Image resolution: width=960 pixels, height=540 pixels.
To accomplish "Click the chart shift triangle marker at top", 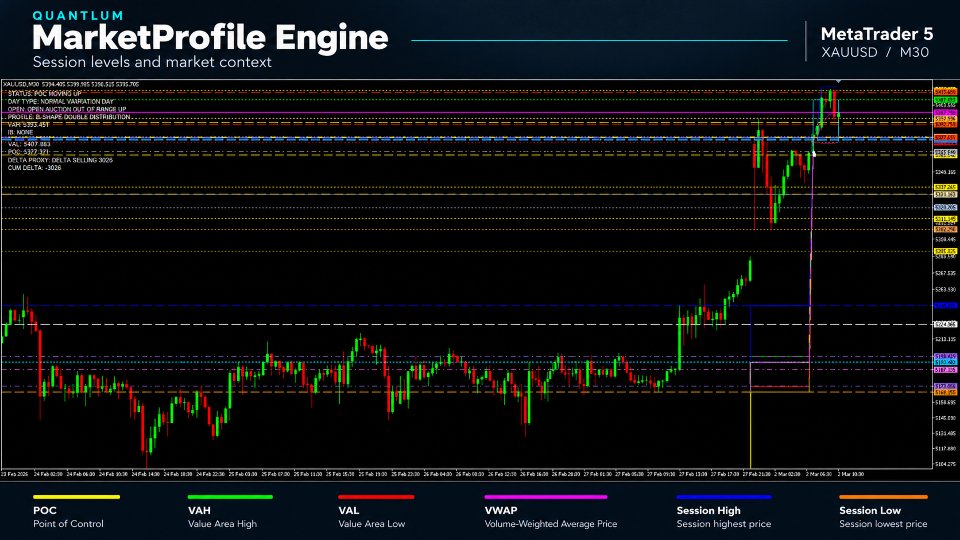I will point(838,81).
